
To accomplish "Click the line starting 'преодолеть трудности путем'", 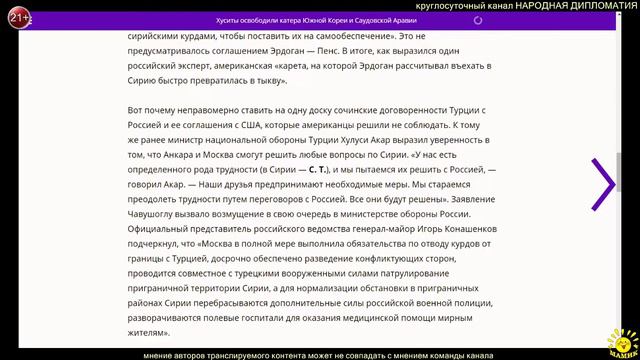I will (311, 199).
